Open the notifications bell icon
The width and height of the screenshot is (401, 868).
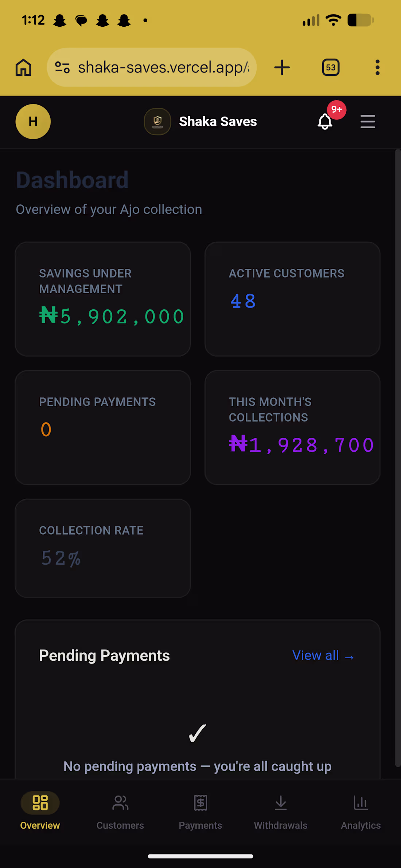point(325,121)
